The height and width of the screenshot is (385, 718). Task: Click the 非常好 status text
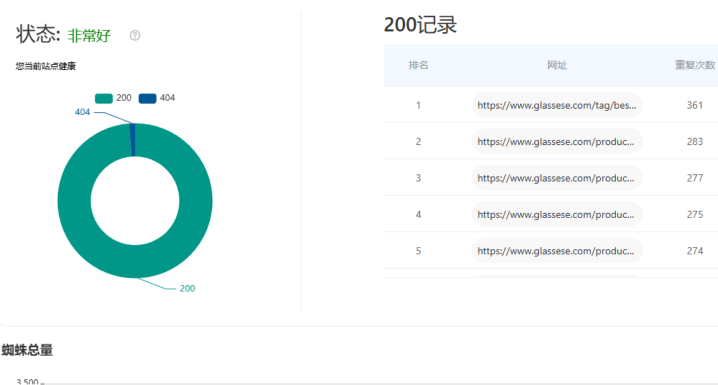(89, 35)
